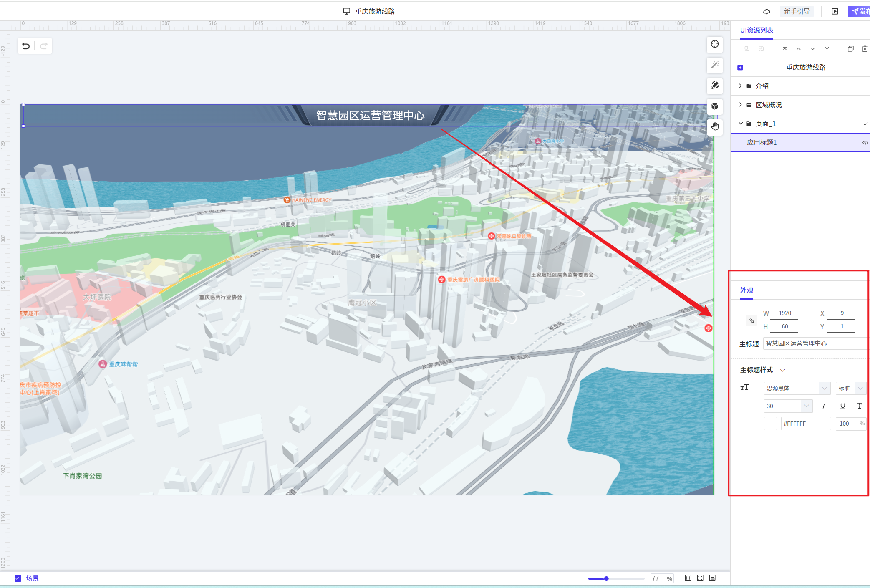Open the 标准 font weight dropdown
Viewport: 870px width, 588px height.
point(851,388)
